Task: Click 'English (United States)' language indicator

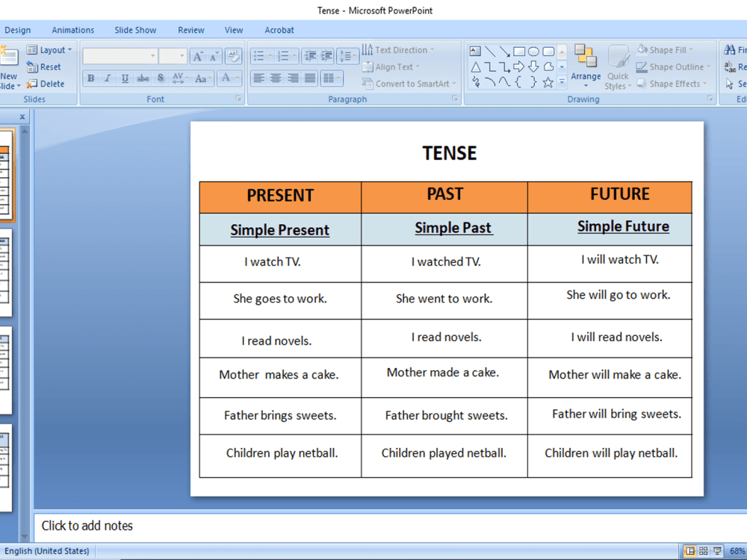Action: pos(46,551)
